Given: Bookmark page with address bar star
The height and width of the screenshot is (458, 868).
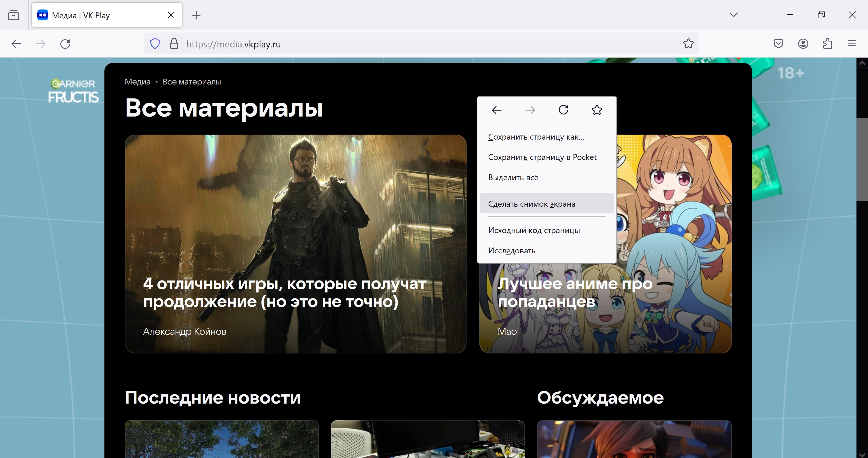Looking at the screenshot, I should (x=688, y=44).
